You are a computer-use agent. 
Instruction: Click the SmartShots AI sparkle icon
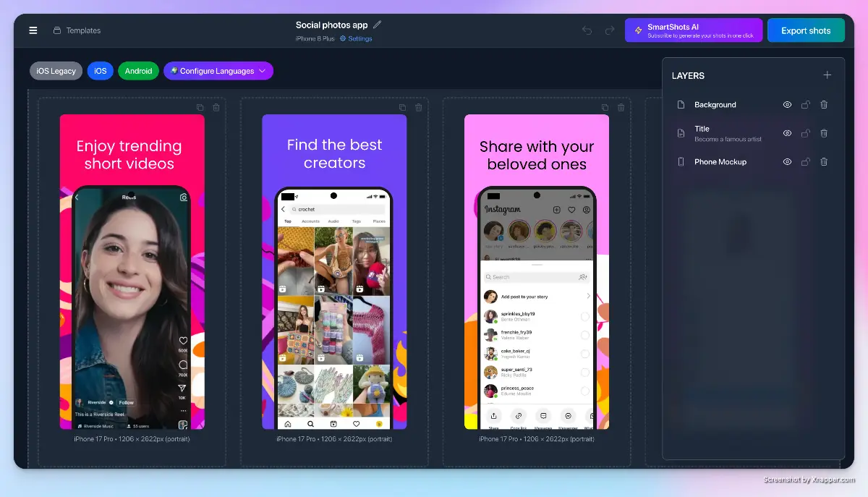click(x=638, y=30)
